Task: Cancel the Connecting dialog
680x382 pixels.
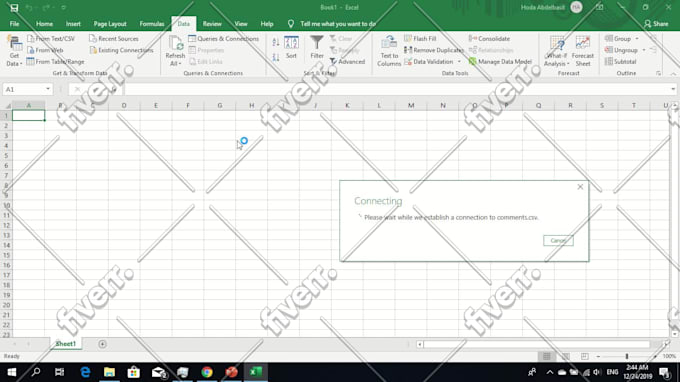Action: point(558,240)
